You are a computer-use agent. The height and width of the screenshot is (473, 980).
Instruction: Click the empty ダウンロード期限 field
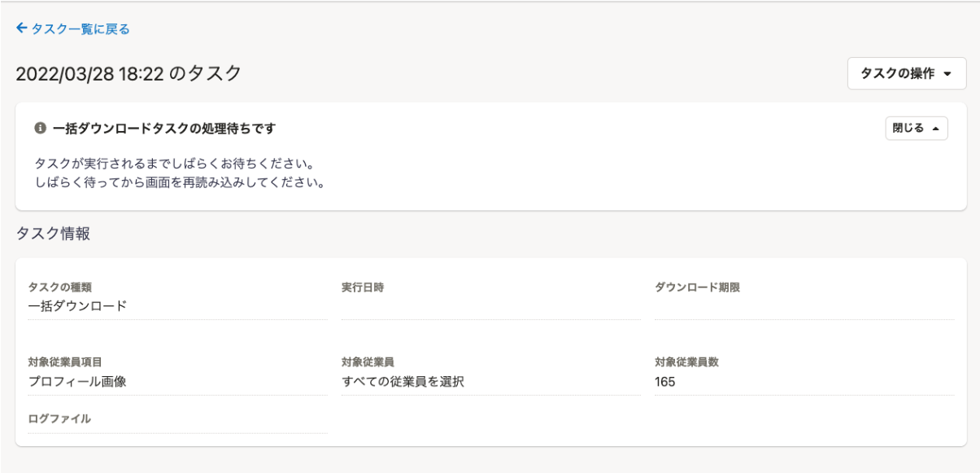tap(804, 307)
